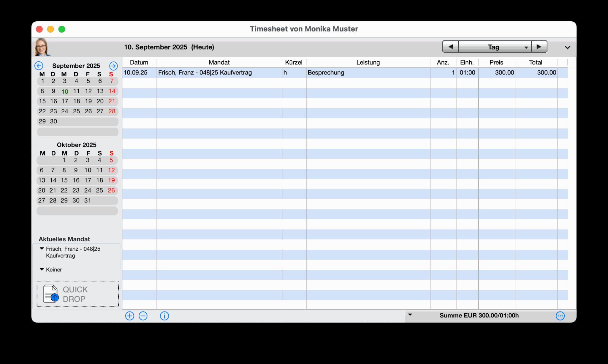The height and width of the screenshot is (364, 608).
Task: Select September 17 in the calendar
Action: pos(65,101)
